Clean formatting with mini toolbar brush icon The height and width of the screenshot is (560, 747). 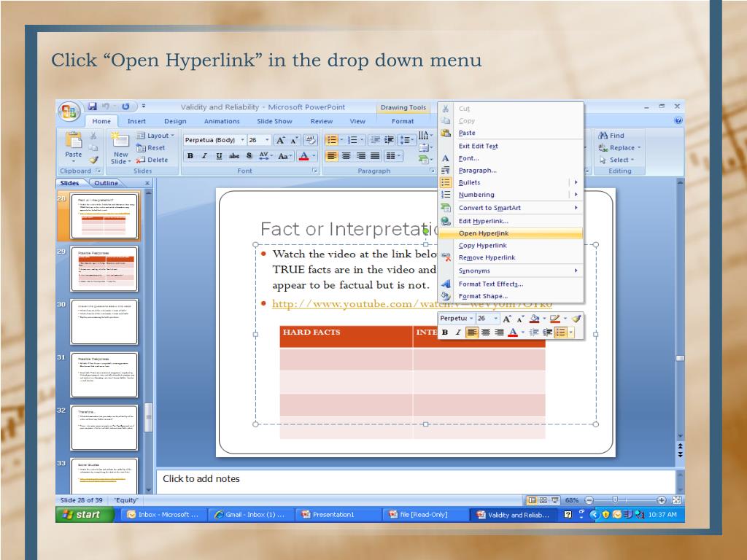point(576,319)
